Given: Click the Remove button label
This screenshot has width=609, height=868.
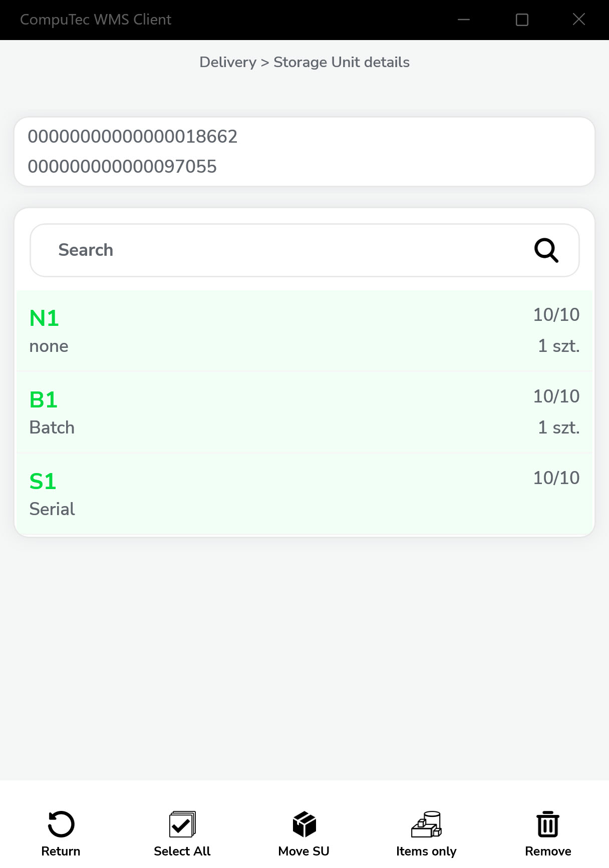Looking at the screenshot, I should click(x=548, y=851).
